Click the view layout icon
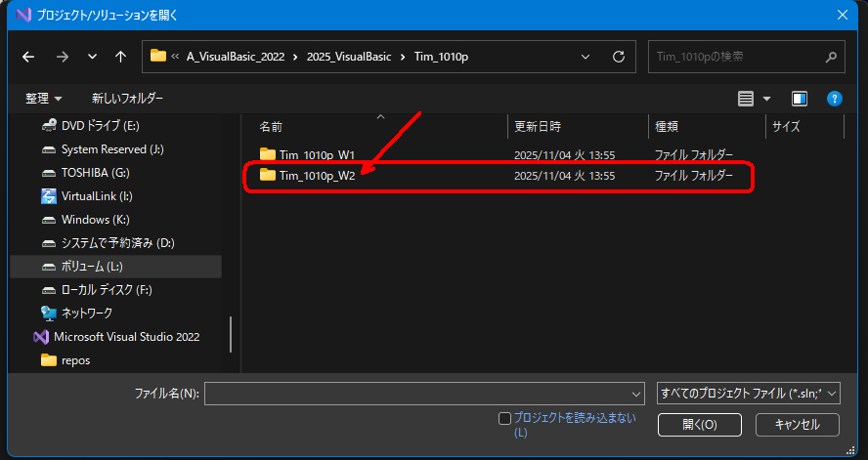Viewport: 868px width, 460px height. 746,99
